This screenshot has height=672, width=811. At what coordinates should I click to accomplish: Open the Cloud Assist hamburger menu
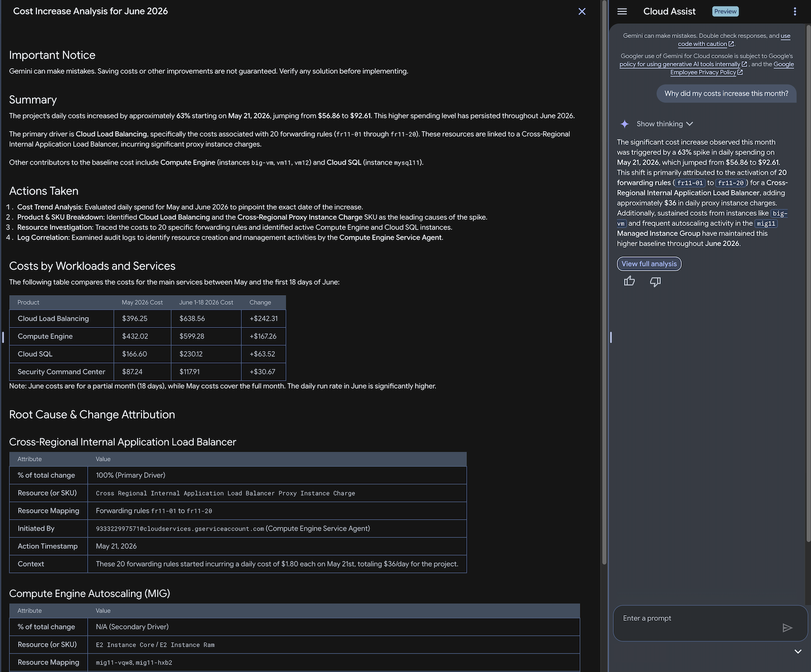pyautogui.click(x=622, y=11)
